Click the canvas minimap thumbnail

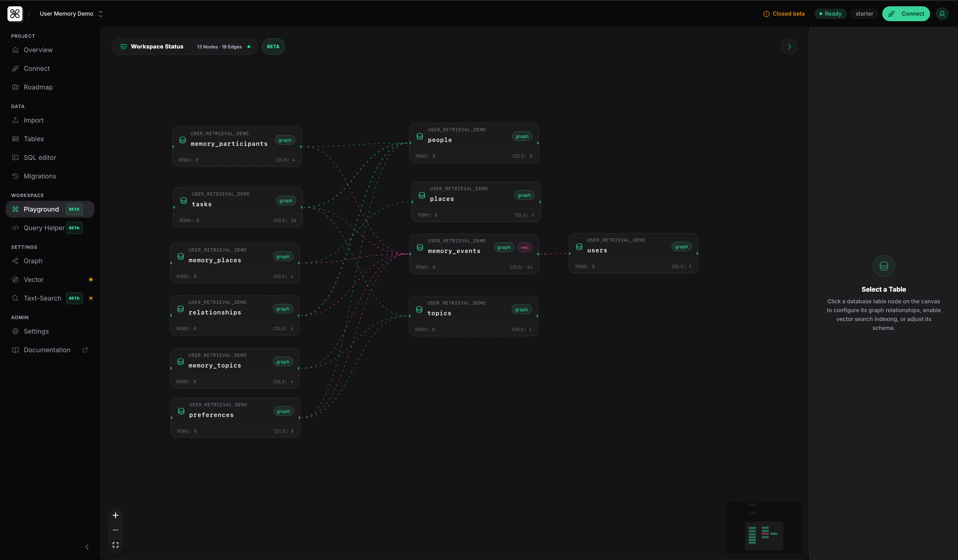tap(764, 526)
